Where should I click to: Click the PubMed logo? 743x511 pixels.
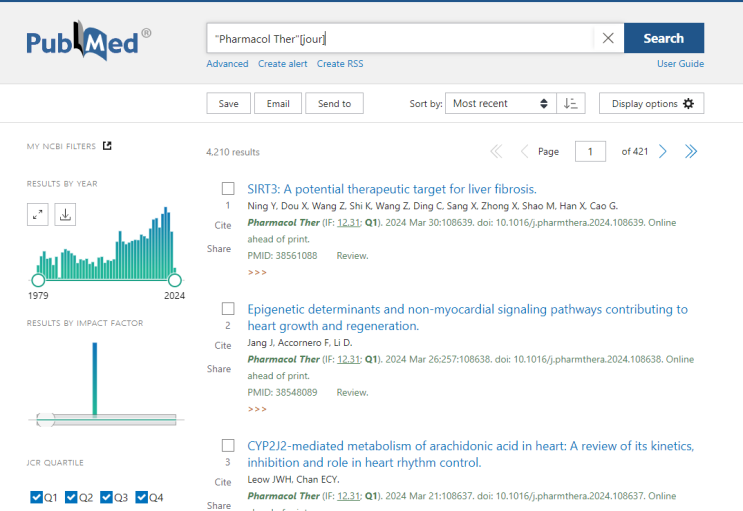point(88,42)
